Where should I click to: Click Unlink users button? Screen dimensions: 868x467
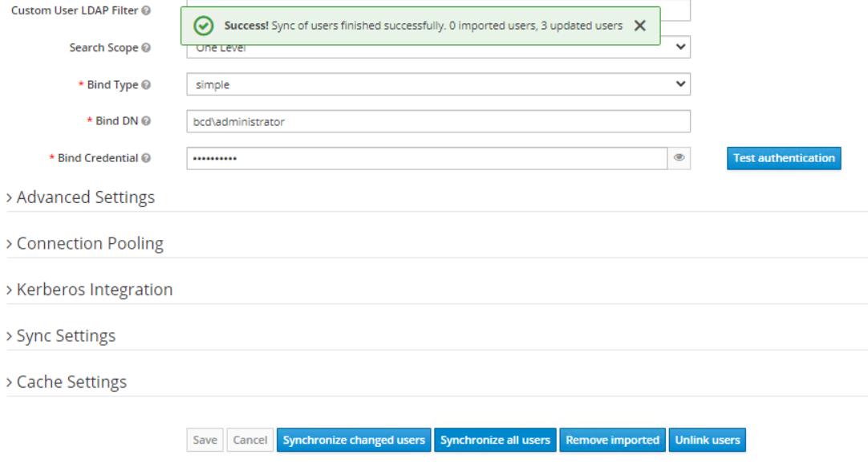pyautogui.click(x=707, y=440)
